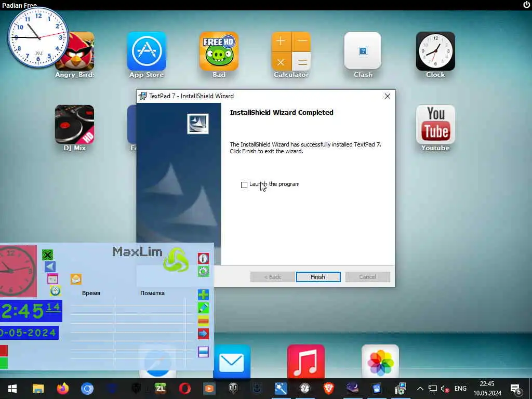
Task: Click Finish in the TextPad wizard
Action: click(x=318, y=277)
